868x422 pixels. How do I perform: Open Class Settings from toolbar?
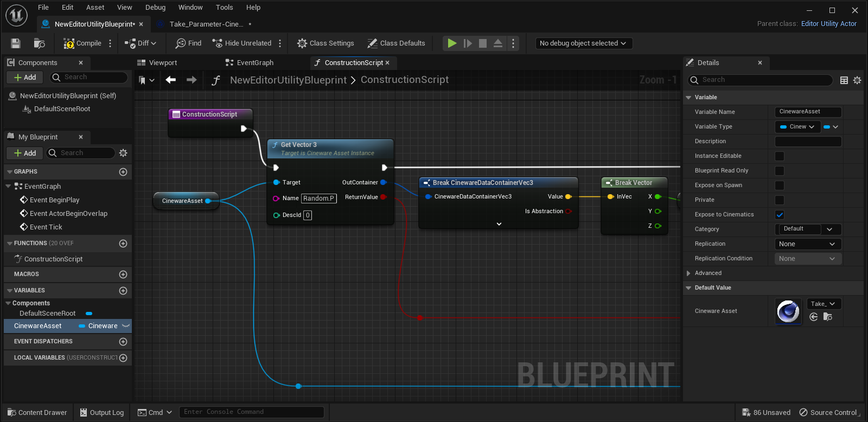(325, 43)
